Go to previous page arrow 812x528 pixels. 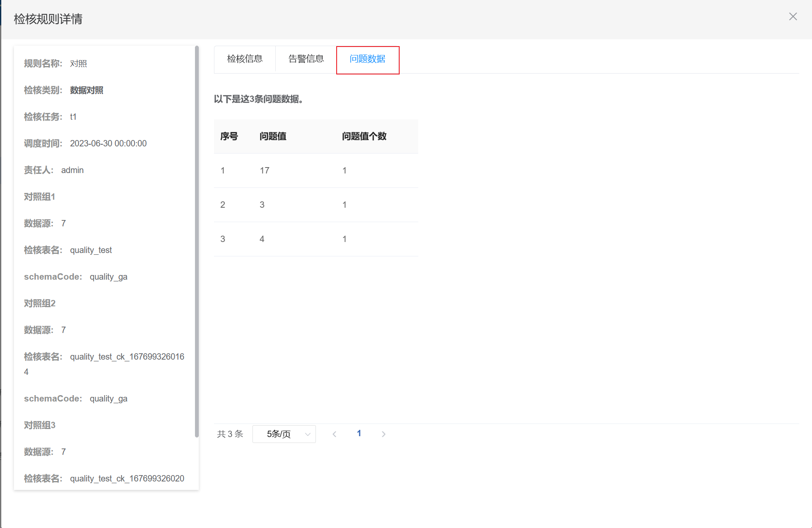click(335, 434)
